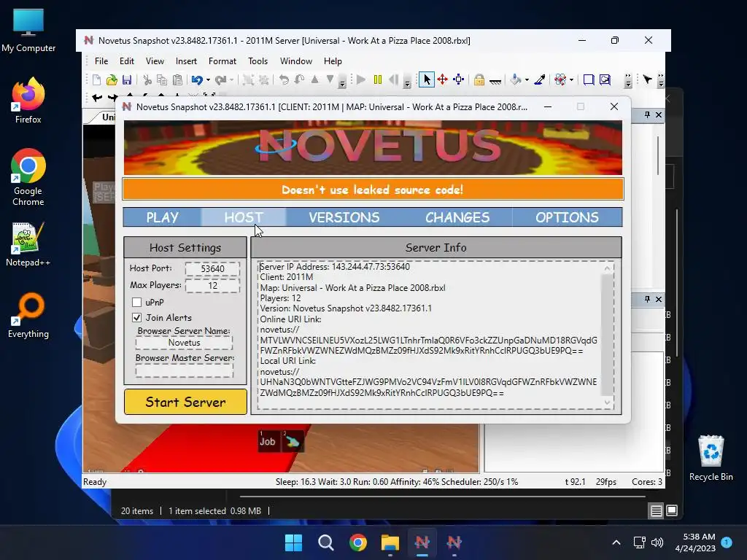
Task: Open the Format menu
Action: [x=222, y=61]
